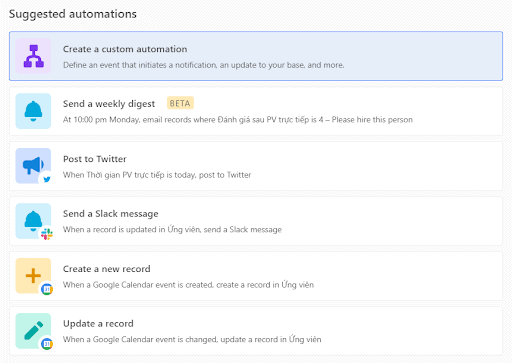This screenshot has width=512, height=363.
Task: Click the bell icon for weekly digest
Action: (x=33, y=111)
